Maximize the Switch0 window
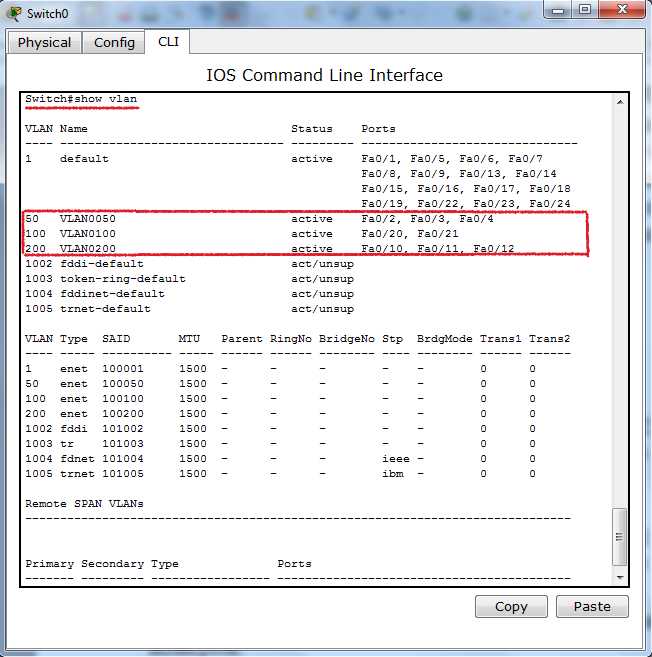Image resolution: width=652 pixels, height=657 pixels. coord(584,11)
